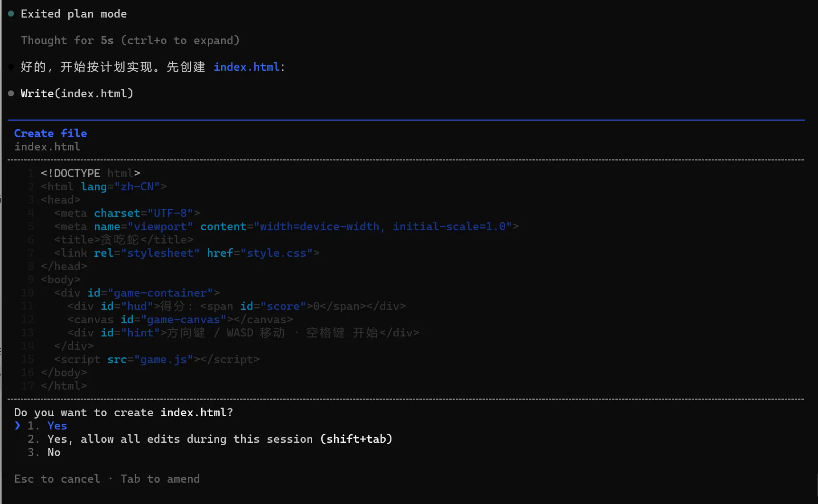Viewport: 818px width, 504px height.
Task: Click the Create file heading
Action: [x=50, y=133]
